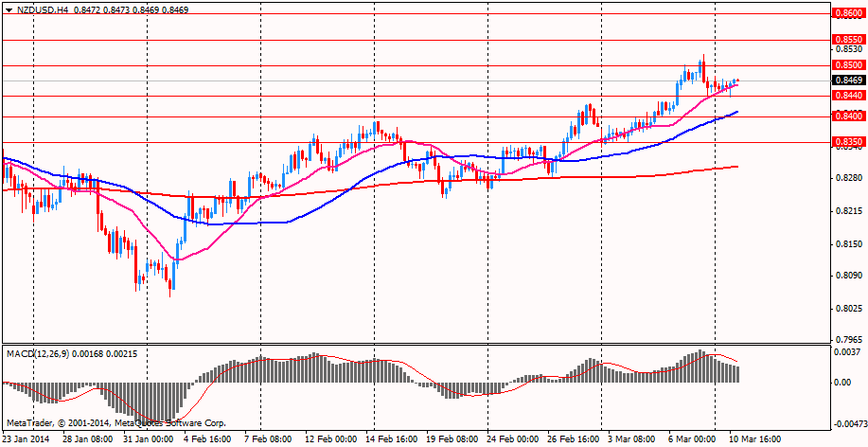Select the 0.8550 red price level label
The image size is (868, 447).
tap(847, 40)
